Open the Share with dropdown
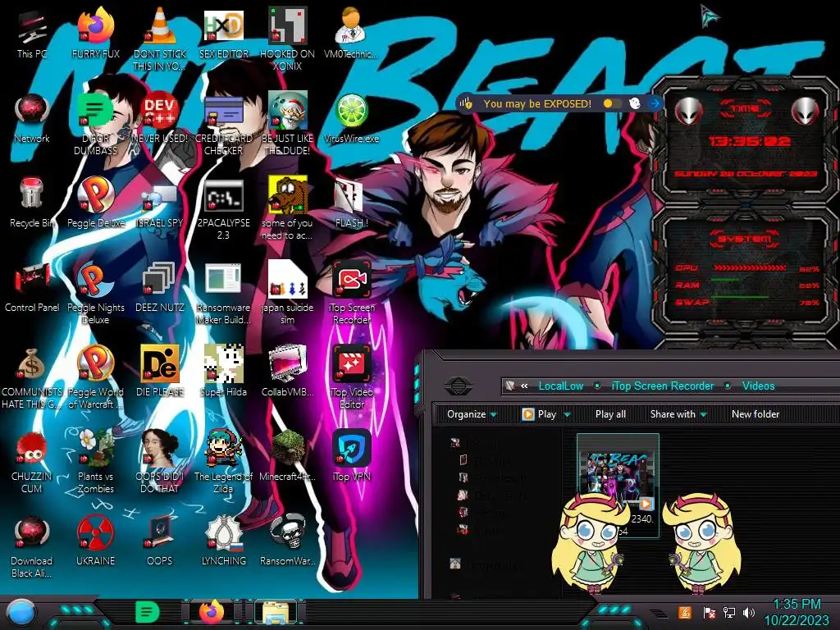Screen dimensions: 840x630 (678, 414)
